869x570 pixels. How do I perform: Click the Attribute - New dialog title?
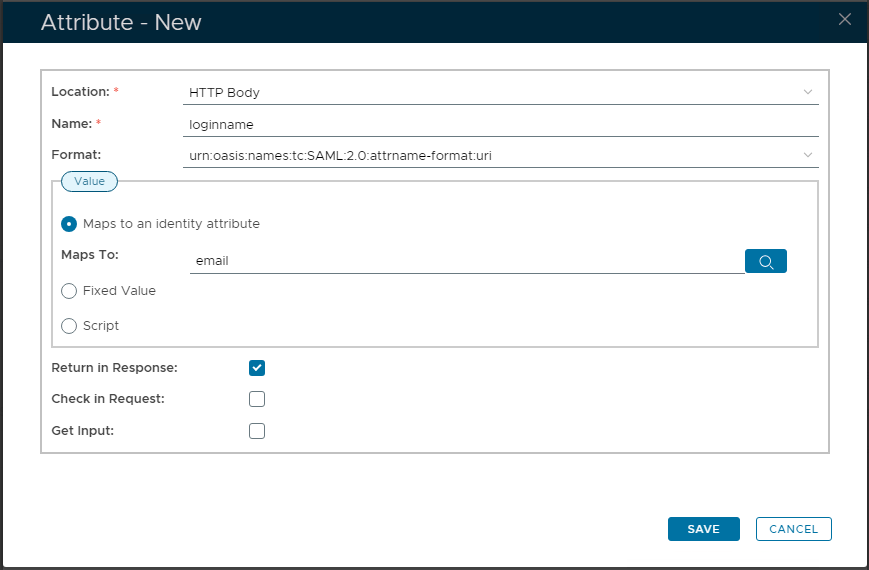pos(121,22)
